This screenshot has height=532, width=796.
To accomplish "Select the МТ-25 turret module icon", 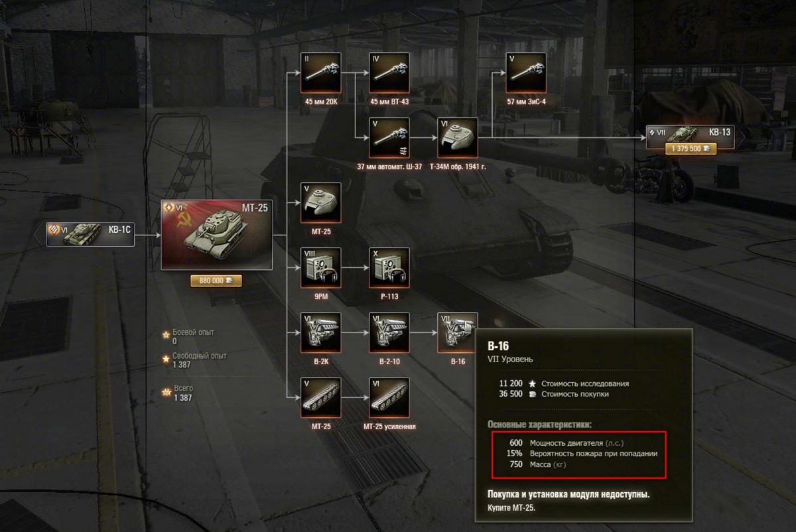I will click(321, 203).
